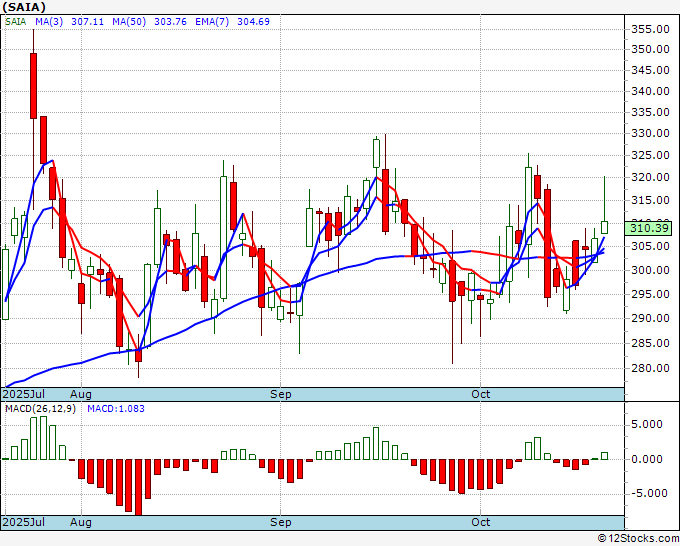Viewport: 680px width, 546px height.
Task: Click the latest green MACD histogram bar
Action: (x=605, y=456)
